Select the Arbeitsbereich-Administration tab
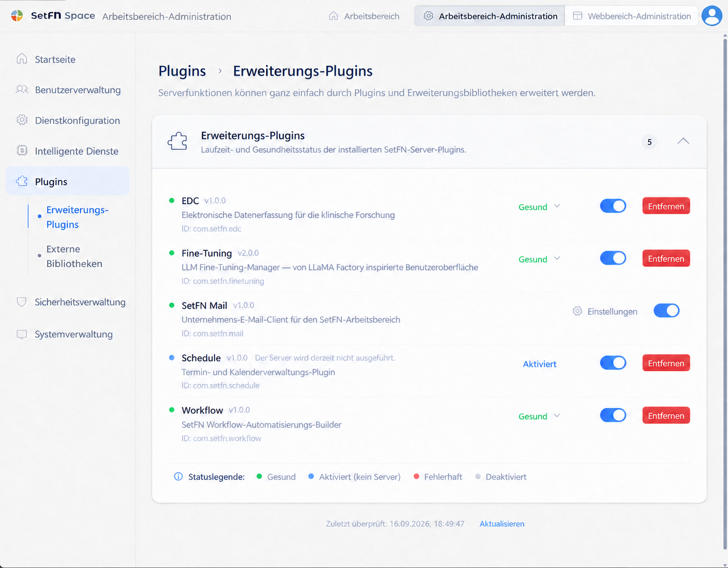 [x=490, y=16]
